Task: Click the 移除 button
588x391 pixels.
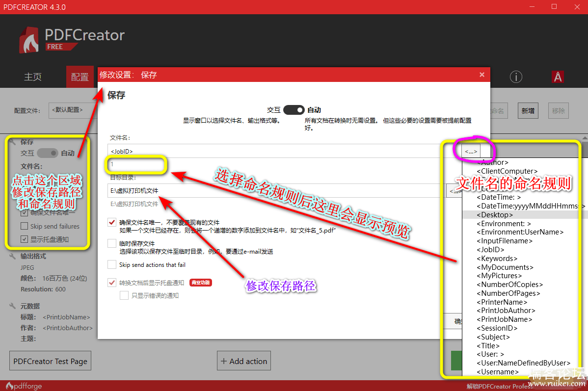Action: 559,110
